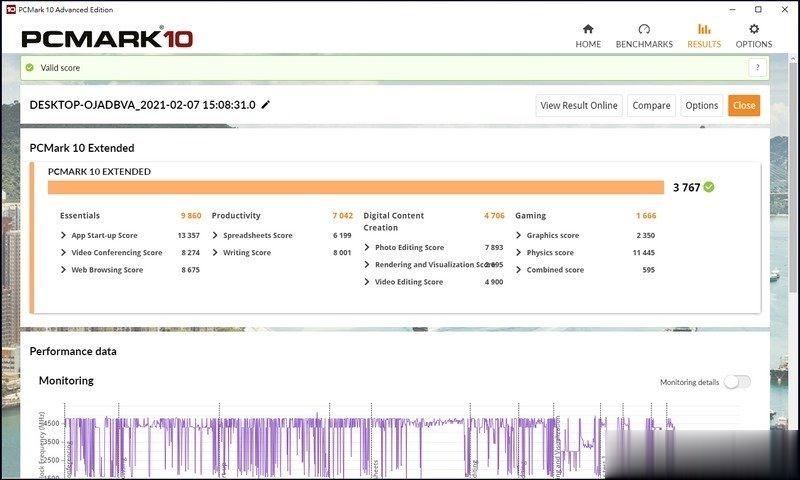Viewport: 800px width, 480px height.
Task: Click the result name DESKTOP-OJADBVA_2021-02-07
Action: point(142,105)
